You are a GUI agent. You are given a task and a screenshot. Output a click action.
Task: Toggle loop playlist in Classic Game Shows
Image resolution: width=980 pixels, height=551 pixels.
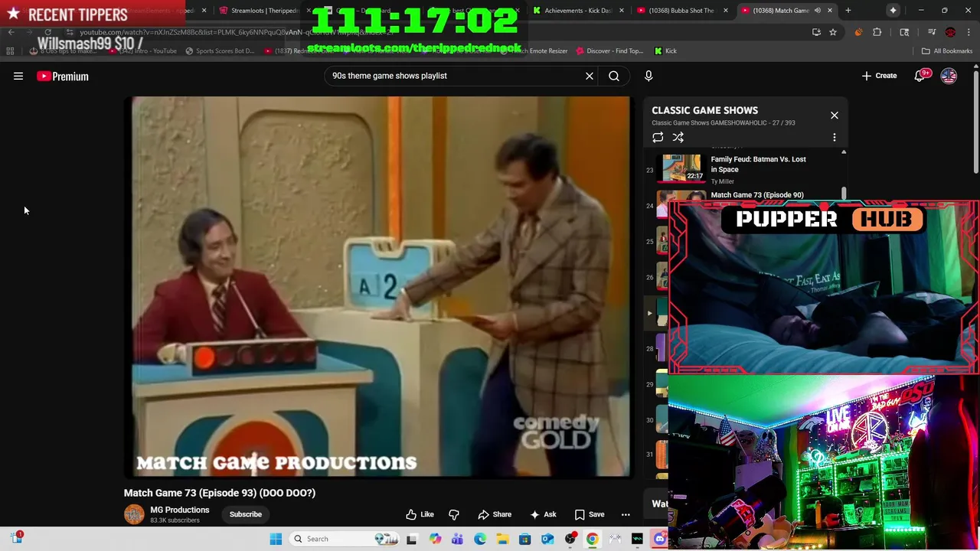coord(658,138)
